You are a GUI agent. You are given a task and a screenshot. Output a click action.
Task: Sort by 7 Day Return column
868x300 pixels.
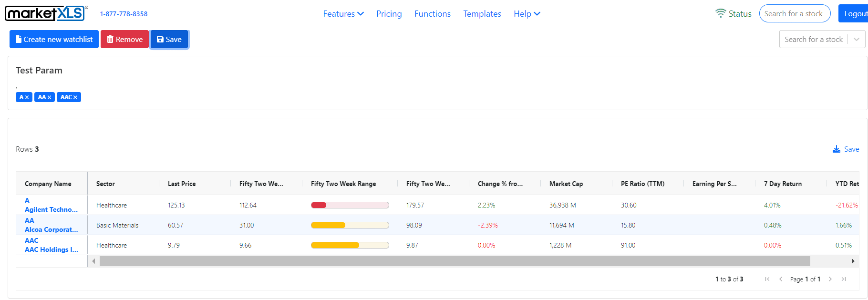click(783, 184)
